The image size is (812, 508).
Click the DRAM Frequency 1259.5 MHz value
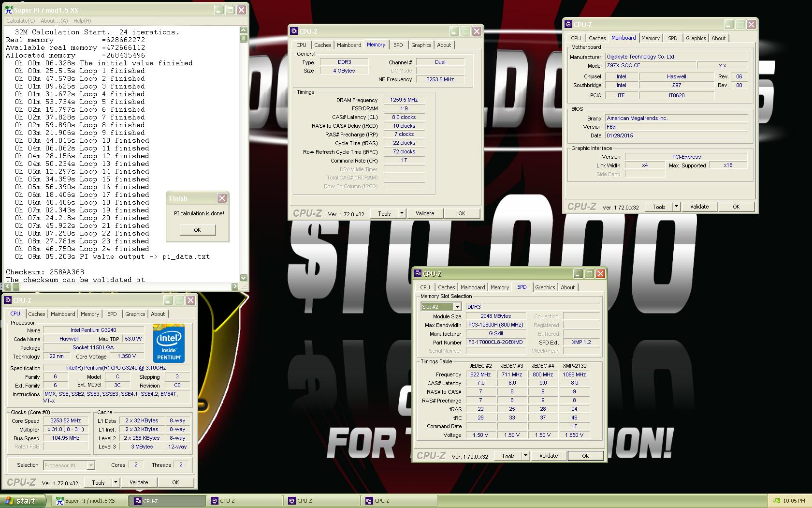(404, 100)
